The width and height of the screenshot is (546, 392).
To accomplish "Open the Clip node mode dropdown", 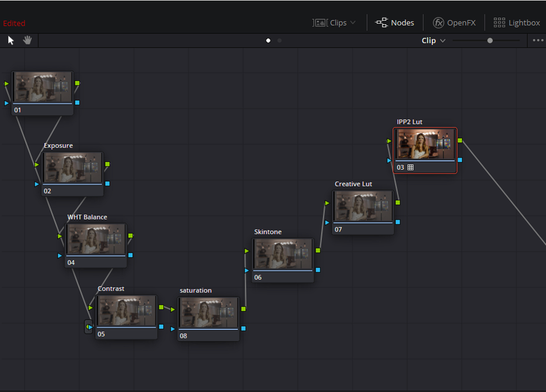I will point(434,40).
